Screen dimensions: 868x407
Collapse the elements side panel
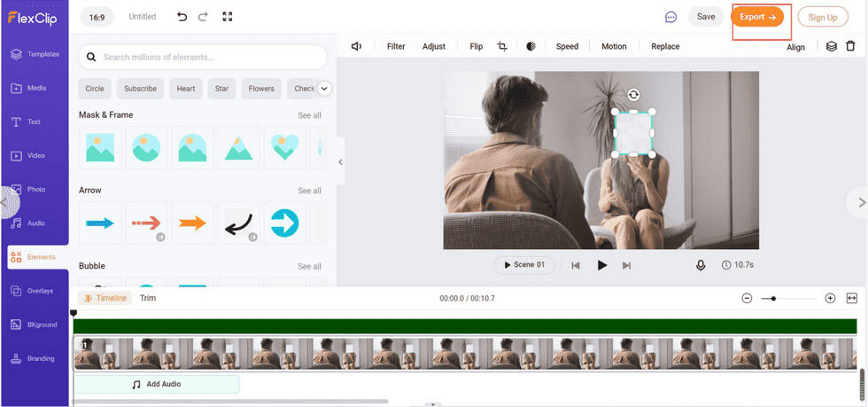click(x=340, y=162)
